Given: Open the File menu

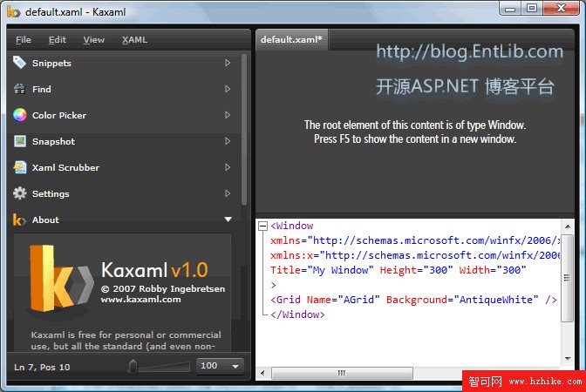Looking at the screenshot, I should 24,39.
